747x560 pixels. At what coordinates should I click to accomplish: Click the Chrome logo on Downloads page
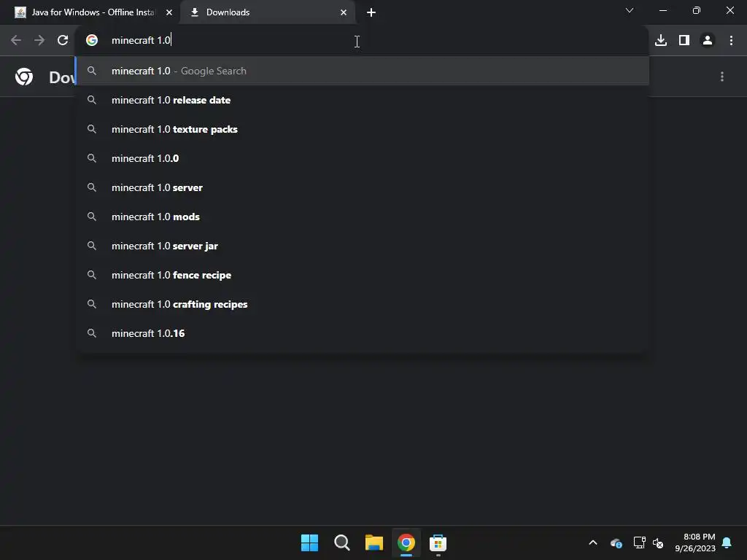(24, 77)
